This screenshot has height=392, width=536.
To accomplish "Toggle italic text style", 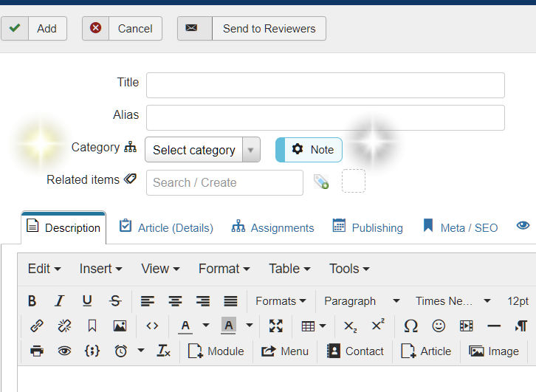I will pos(60,300).
